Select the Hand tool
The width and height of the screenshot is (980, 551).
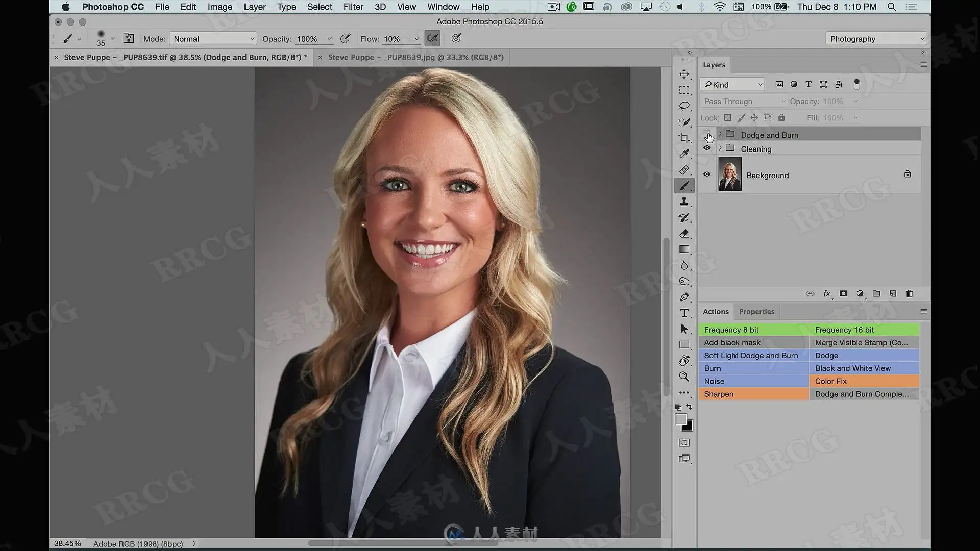pyautogui.click(x=684, y=361)
